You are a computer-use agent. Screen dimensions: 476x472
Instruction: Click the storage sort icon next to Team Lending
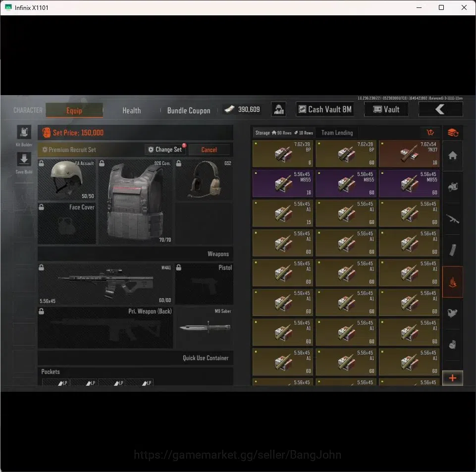[x=430, y=132]
